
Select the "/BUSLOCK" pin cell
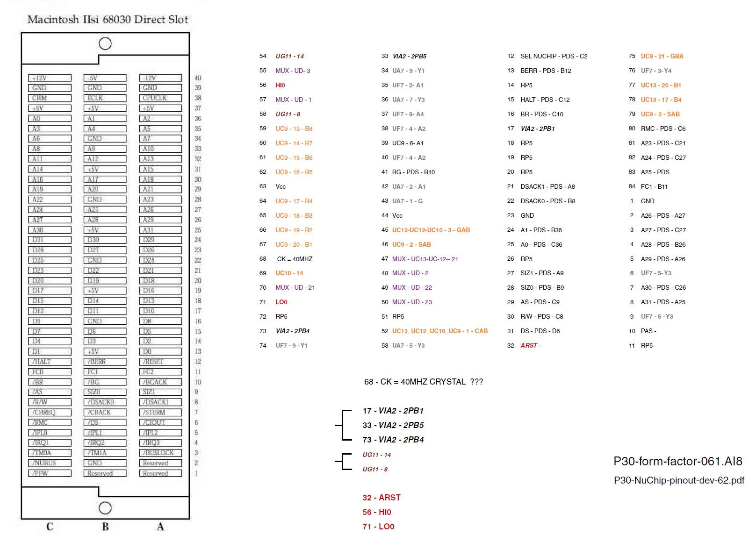coord(160,453)
